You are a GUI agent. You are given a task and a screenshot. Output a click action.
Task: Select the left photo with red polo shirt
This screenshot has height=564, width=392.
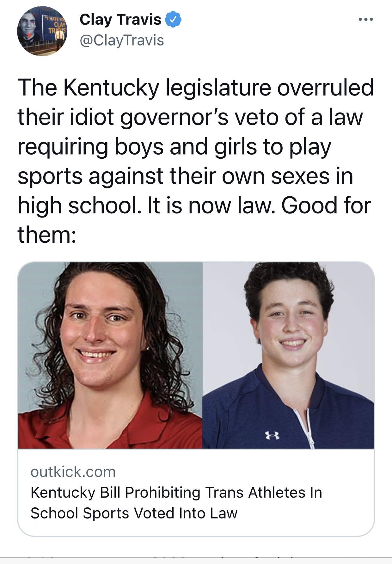click(x=110, y=355)
